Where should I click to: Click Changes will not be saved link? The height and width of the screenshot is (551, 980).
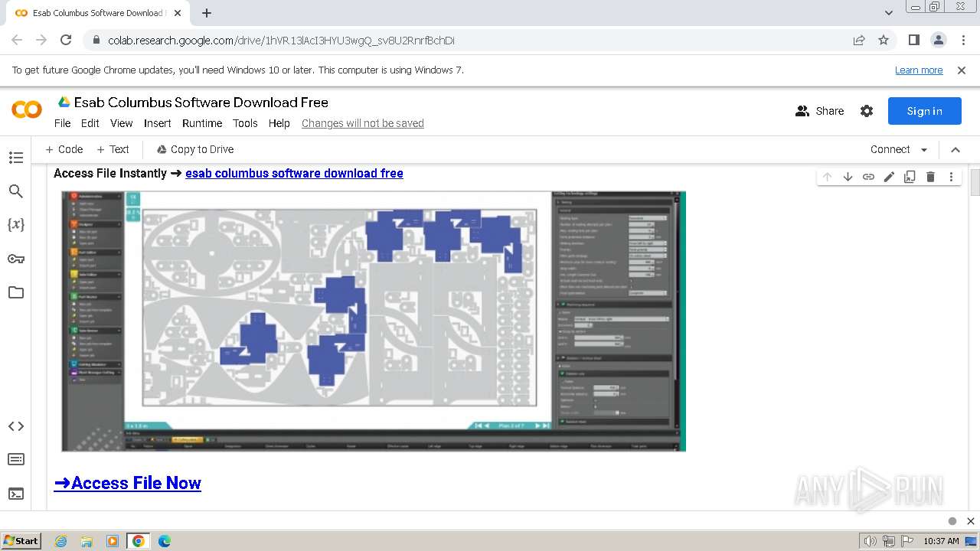click(363, 123)
